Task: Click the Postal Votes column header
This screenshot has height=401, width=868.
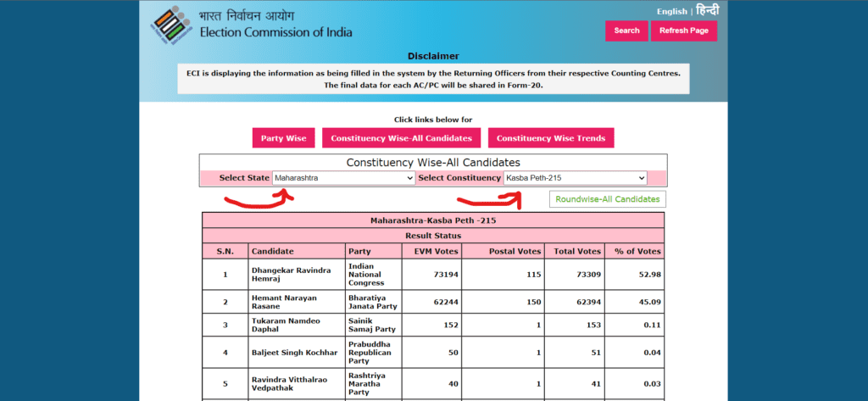Action: click(504, 251)
